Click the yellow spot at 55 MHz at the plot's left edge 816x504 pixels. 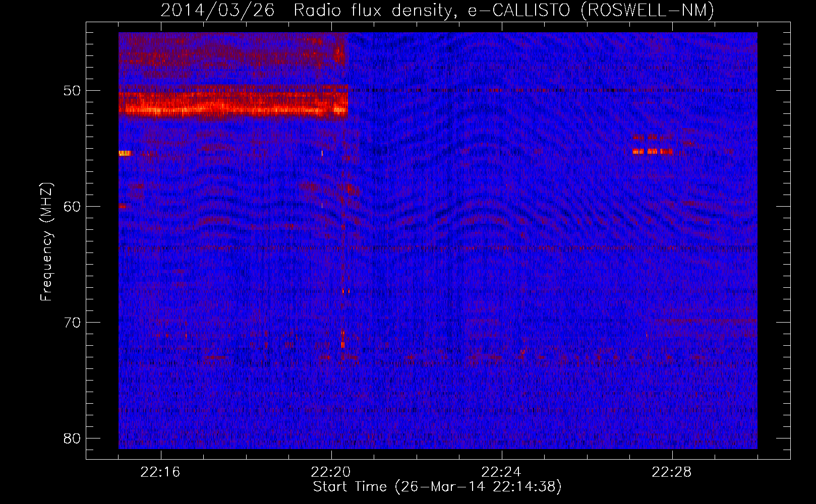coord(125,153)
